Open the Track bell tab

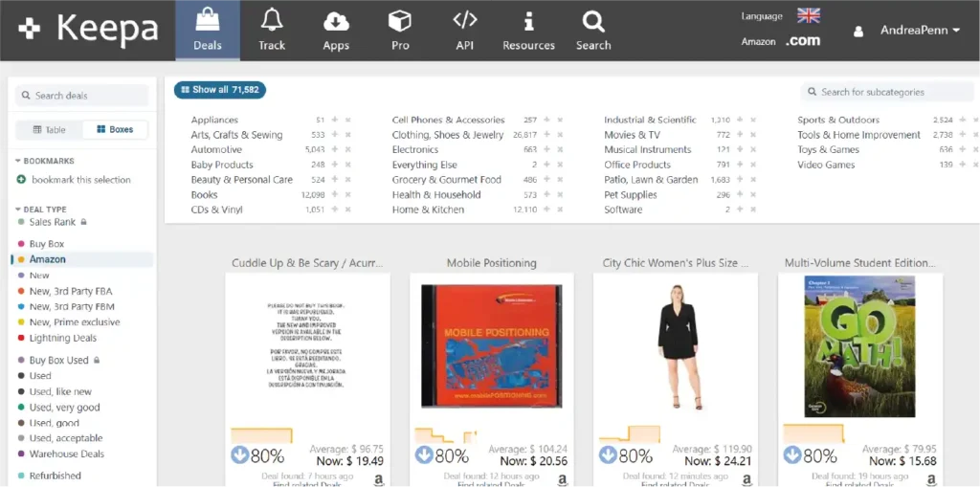pos(272,30)
